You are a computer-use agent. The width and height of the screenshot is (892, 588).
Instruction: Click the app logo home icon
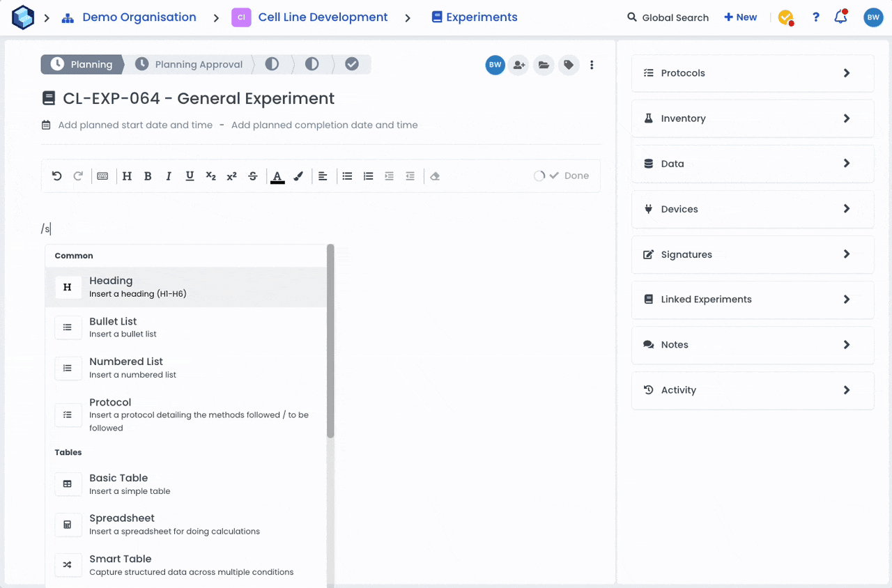[23, 17]
